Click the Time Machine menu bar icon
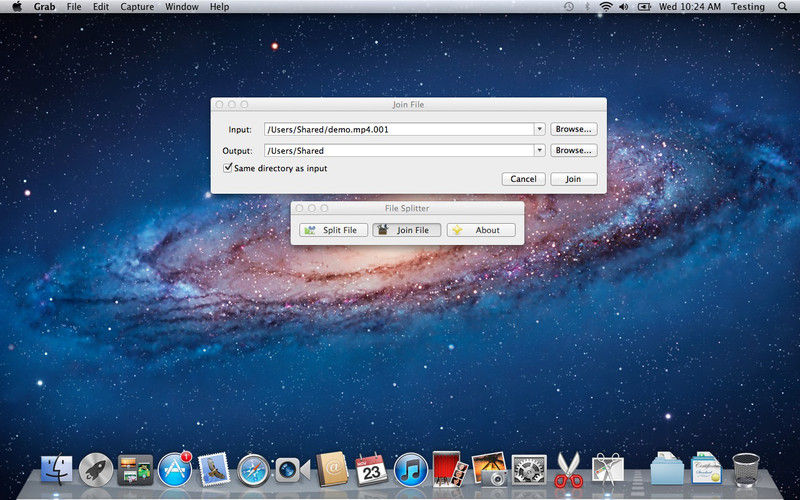This screenshot has width=800, height=500. tap(569, 7)
